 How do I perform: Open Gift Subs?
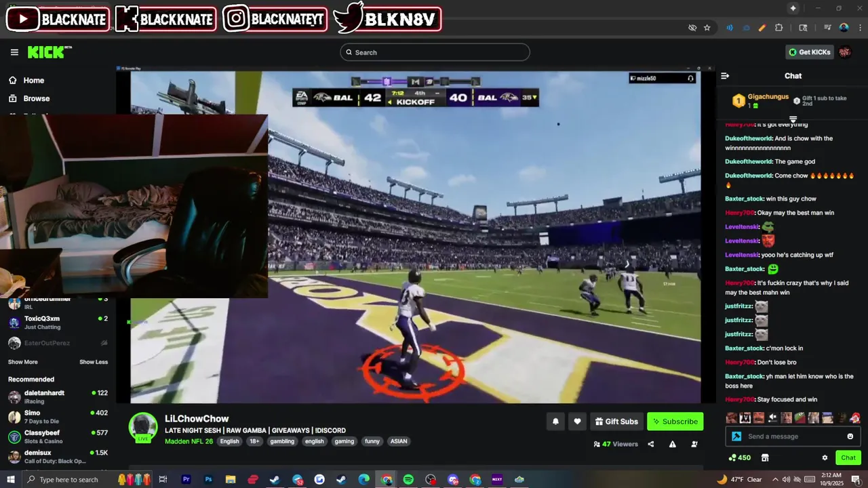pos(616,421)
